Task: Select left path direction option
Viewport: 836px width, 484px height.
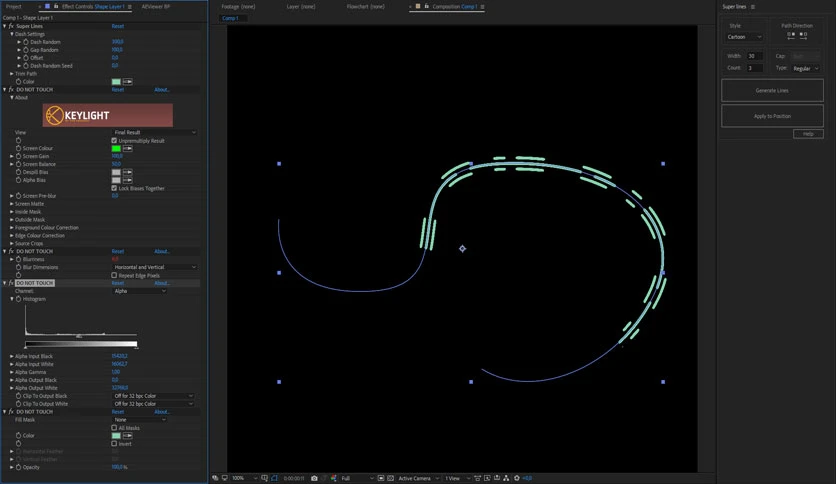Action: point(791,35)
